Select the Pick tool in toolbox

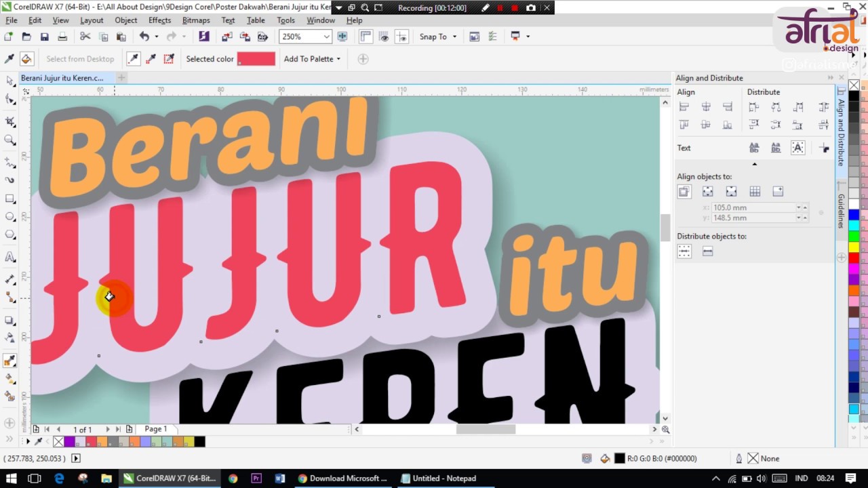tap(9, 81)
